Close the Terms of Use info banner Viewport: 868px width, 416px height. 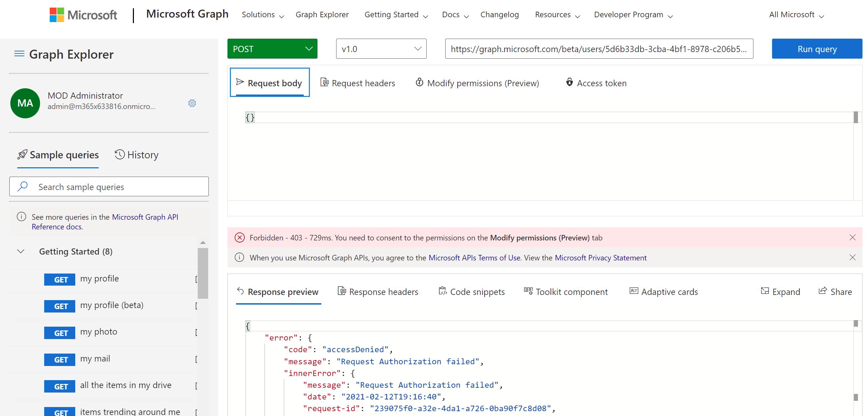click(x=852, y=257)
